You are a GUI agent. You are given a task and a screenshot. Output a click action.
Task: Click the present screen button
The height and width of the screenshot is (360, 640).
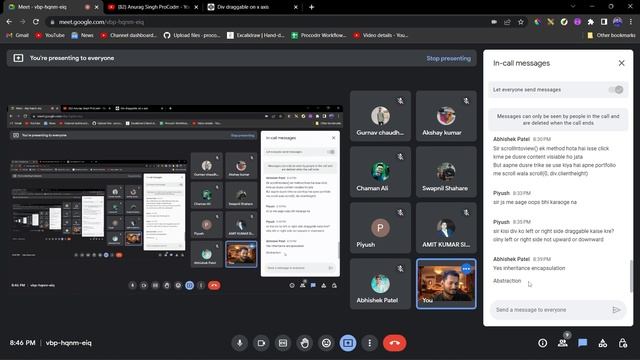coord(348,343)
